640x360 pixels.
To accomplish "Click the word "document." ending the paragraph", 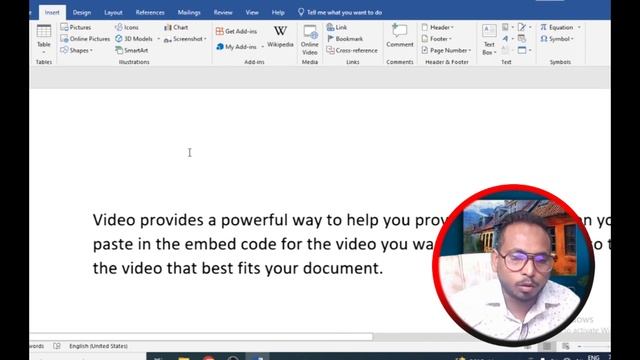I will point(343,268).
